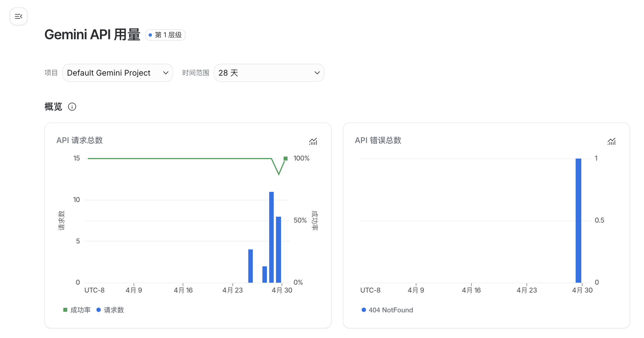Open chart icon in API 错误总数 card
This screenshot has width=644, height=338.
[612, 141]
